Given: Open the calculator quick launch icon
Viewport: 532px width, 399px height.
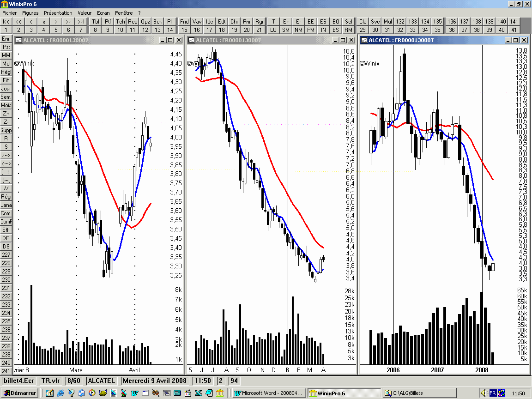Looking at the screenshot, I should tap(177, 393).
